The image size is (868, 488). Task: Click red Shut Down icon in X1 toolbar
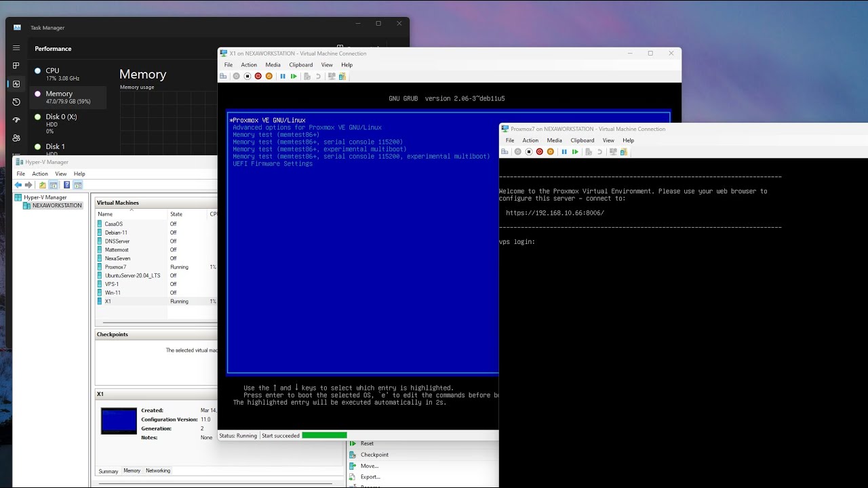(258, 76)
